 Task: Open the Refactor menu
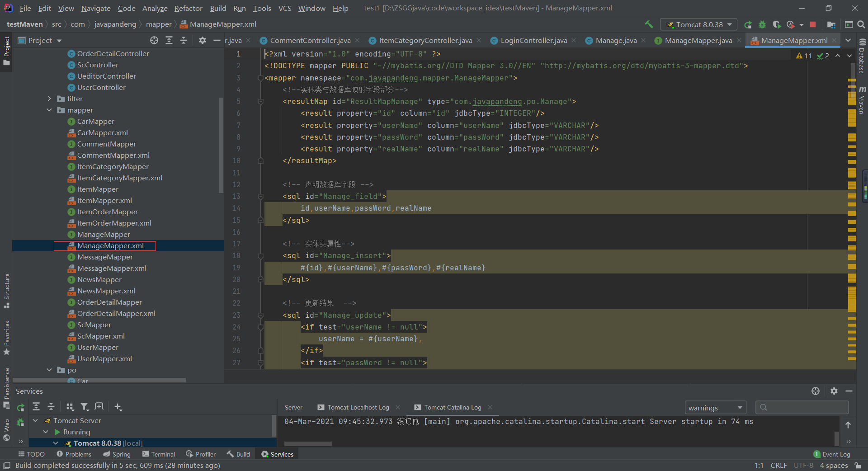pyautogui.click(x=188, y=8)
